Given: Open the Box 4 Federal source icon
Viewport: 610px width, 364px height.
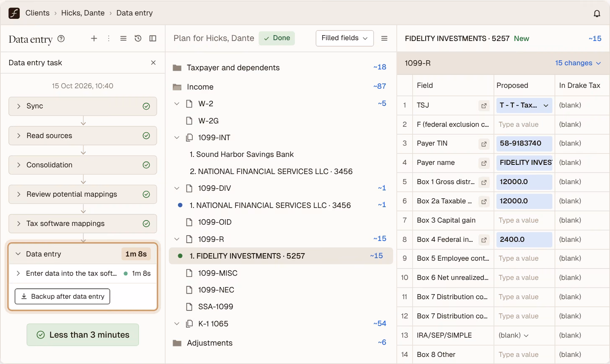Looking at the screenshot, I should 484,240.
